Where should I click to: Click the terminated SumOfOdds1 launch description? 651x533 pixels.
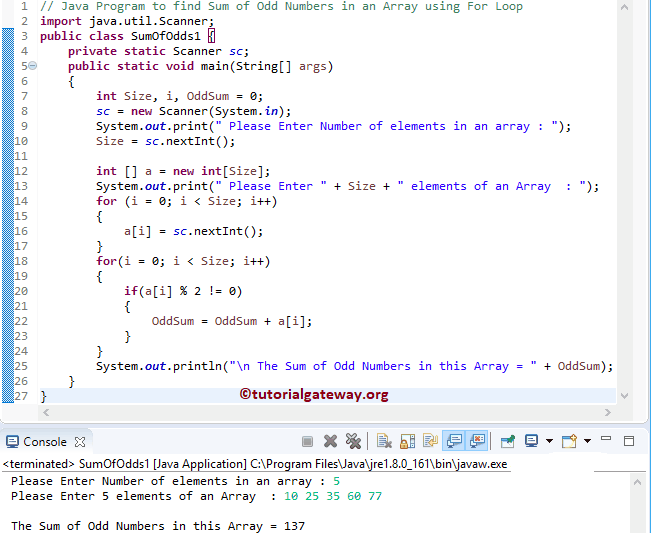click(x=255, y=464)
